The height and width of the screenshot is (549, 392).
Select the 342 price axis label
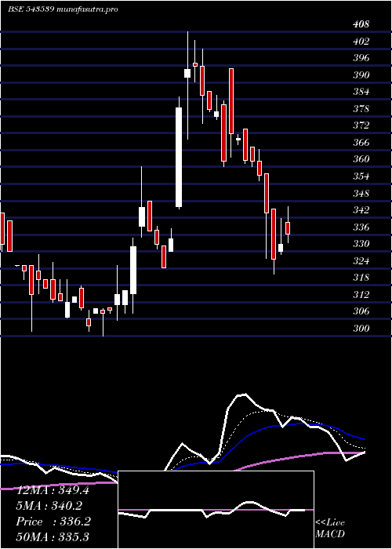pos(361,210)
